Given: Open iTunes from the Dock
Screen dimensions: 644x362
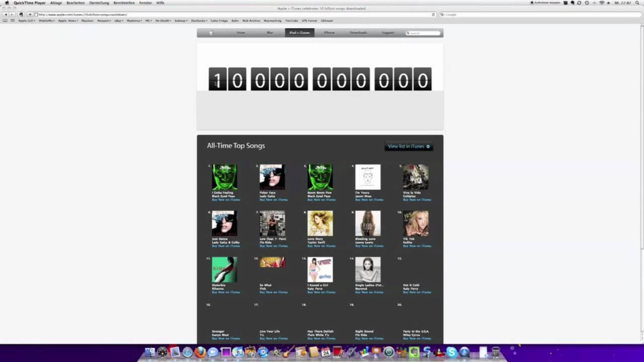Looking at the screenshot, I should (238, 352).
